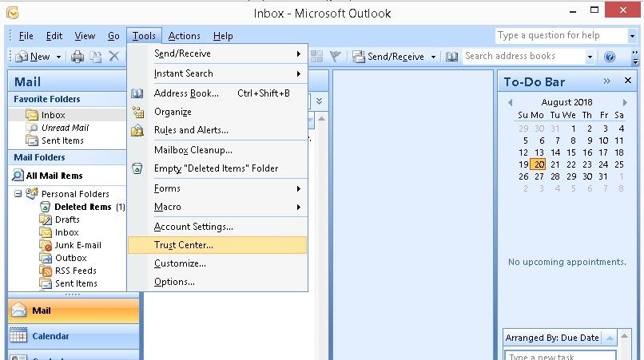Choose Customize in Tools menu

click(x=217, y=263)
